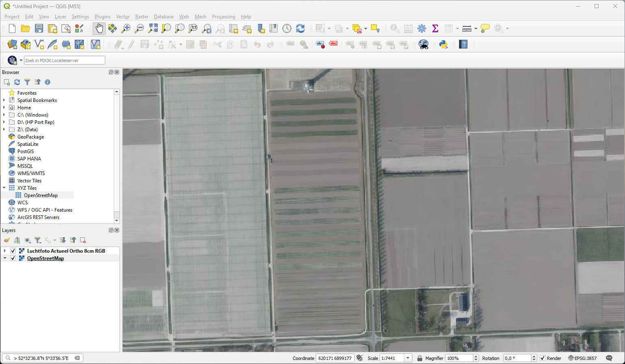Toggle visibility of Luchtfoto Actueel Ortho layer

click(x=13, y=251)
